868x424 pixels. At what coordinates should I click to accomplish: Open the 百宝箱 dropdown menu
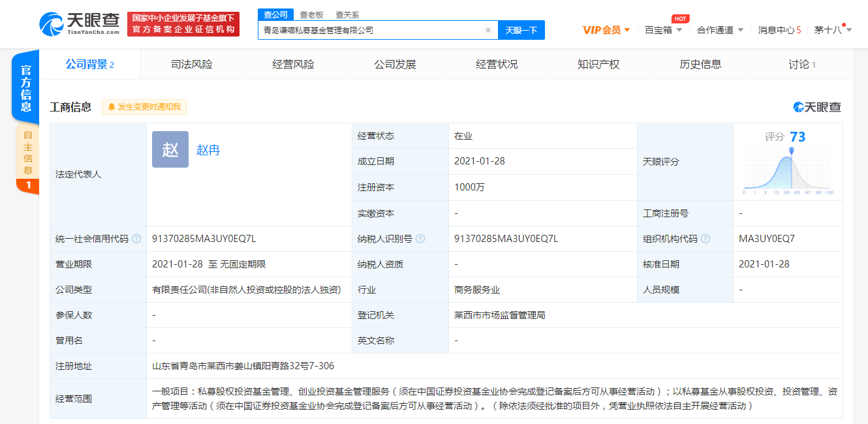[663, 30]
